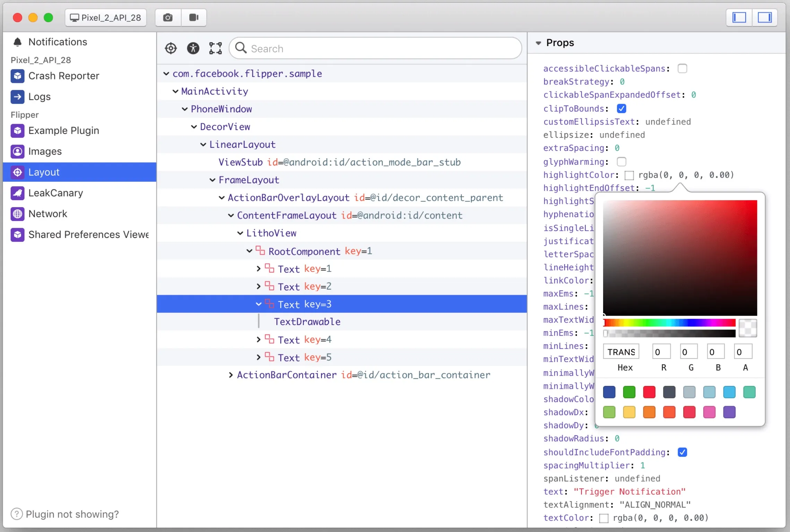Expand the ActionBarContainer tree node
The image size is (790, 532).
[231, 375]
